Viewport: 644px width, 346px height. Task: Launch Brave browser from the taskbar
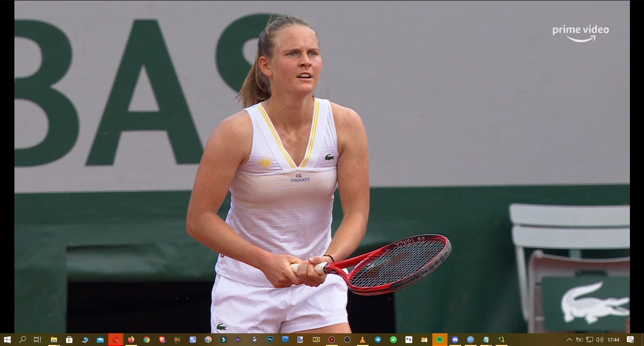coord(162,340)
